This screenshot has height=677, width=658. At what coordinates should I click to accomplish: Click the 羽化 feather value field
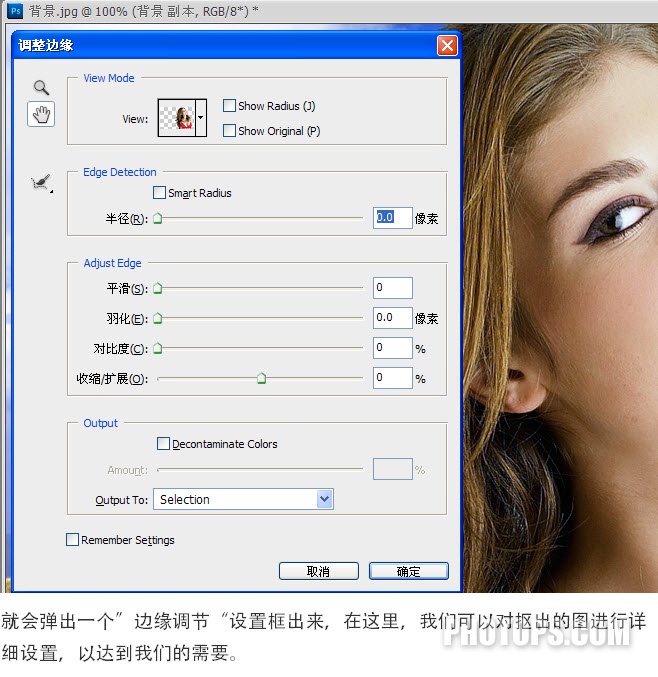point(392,318)
